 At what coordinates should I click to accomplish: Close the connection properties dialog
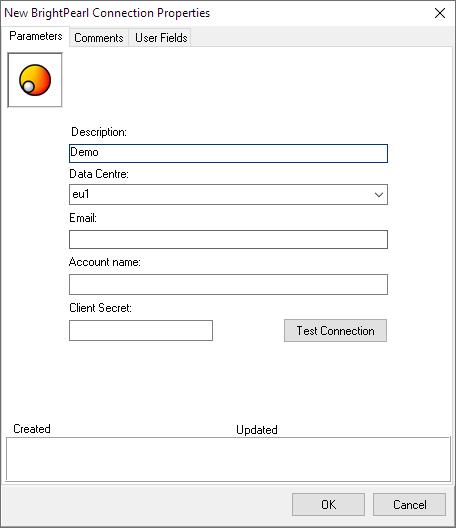pyautogui.click(x=440, y=13)
